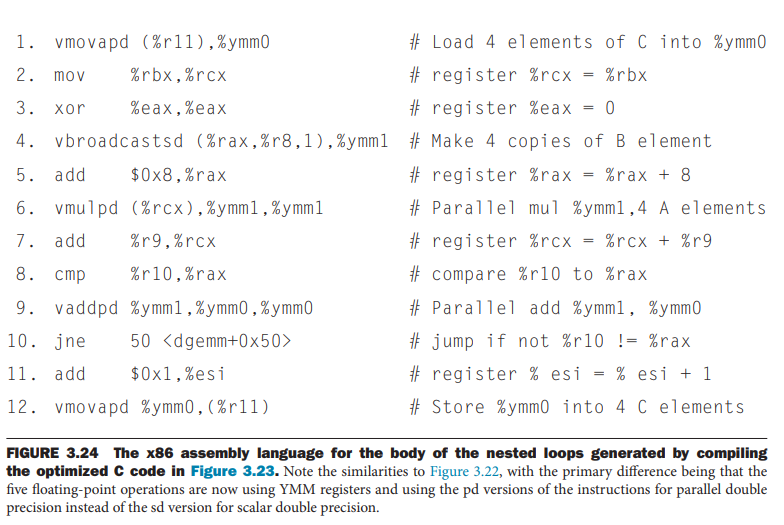
Task: Click the add $0x1,%esi instruction on line 11
Action: [x=140, y=374]
